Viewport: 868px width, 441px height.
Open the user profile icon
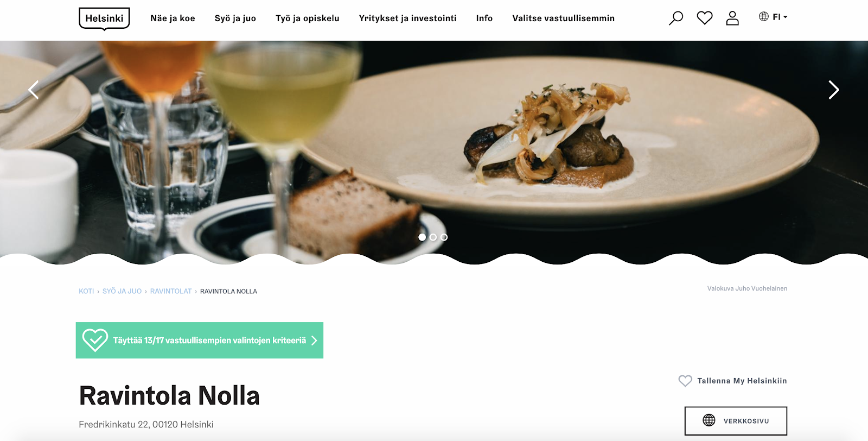click(x=732, y=18)
